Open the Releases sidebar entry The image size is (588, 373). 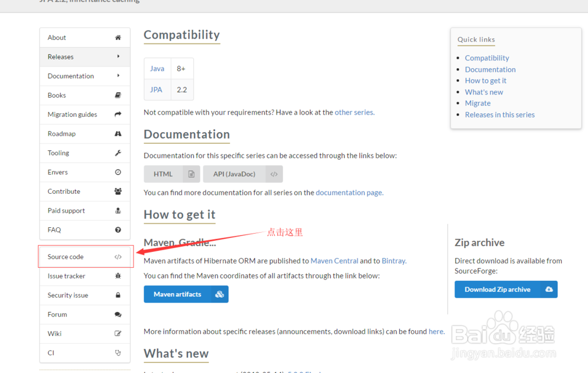click(x=85, y=56)
